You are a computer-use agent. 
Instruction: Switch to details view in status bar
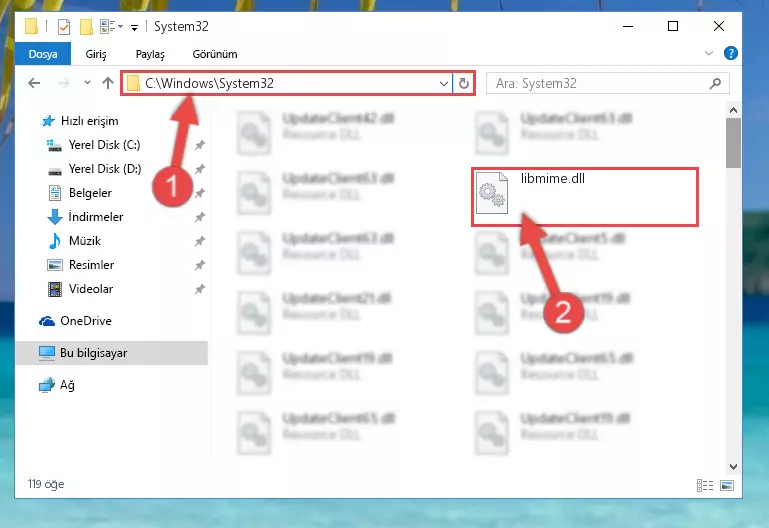(x=705, y=485)
